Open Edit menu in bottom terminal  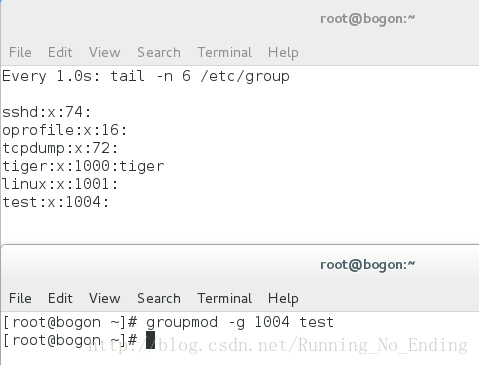[x=60, y=298]
